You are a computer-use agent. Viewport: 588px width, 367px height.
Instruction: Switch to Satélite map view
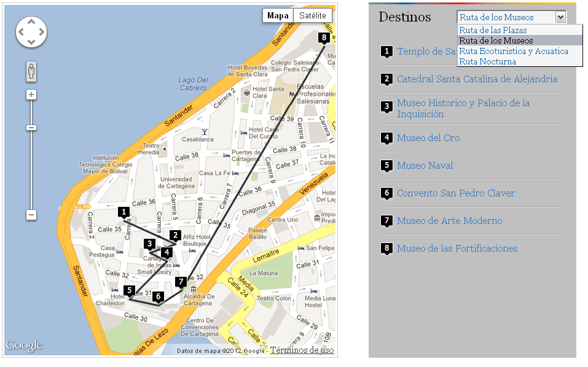[312, 15]
